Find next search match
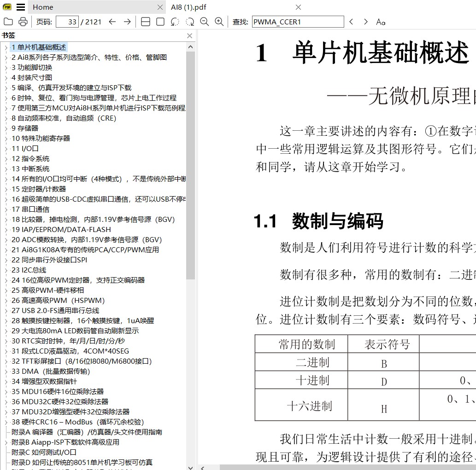 [365, 22]
